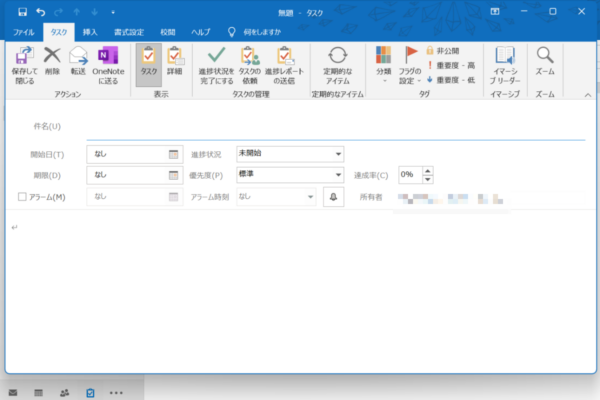Click the reminder sound bell button
600x400 pixels.
333,197
